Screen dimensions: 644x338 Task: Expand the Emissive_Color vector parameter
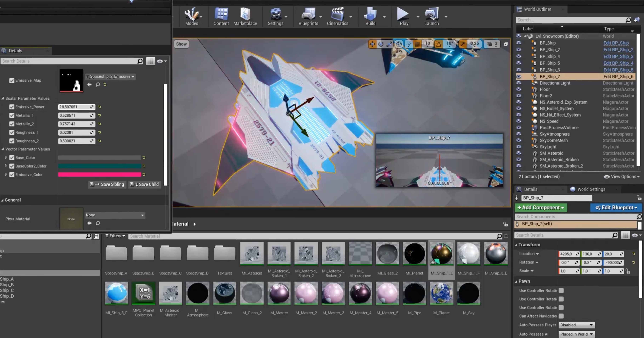(x=6, y=174)
